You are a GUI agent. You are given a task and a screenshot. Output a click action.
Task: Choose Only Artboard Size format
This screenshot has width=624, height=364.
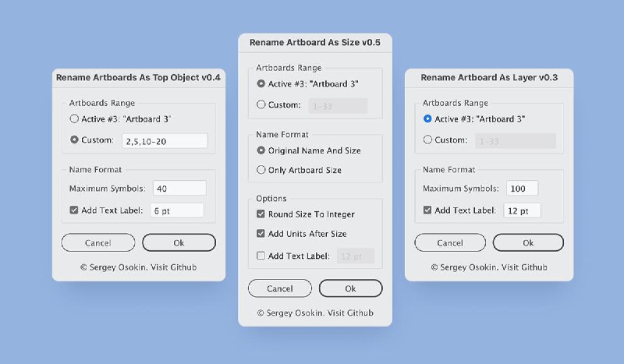tap(261, 170)
